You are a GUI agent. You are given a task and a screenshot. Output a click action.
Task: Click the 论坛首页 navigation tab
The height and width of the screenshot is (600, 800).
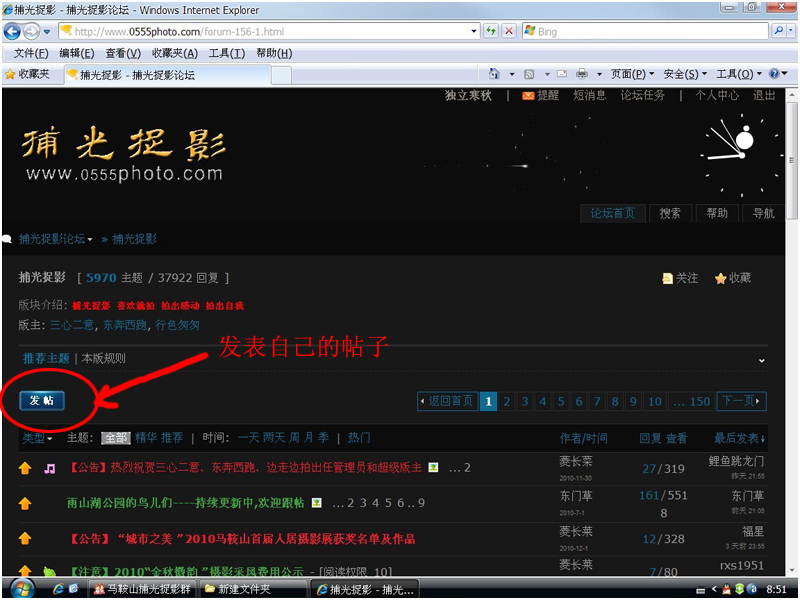[x=613, y=213]
